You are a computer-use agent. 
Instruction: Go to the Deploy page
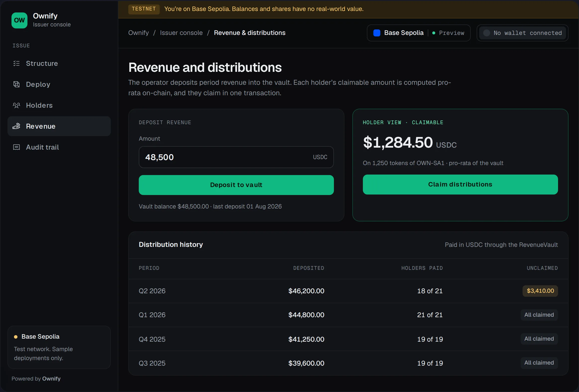coord(59,84)
